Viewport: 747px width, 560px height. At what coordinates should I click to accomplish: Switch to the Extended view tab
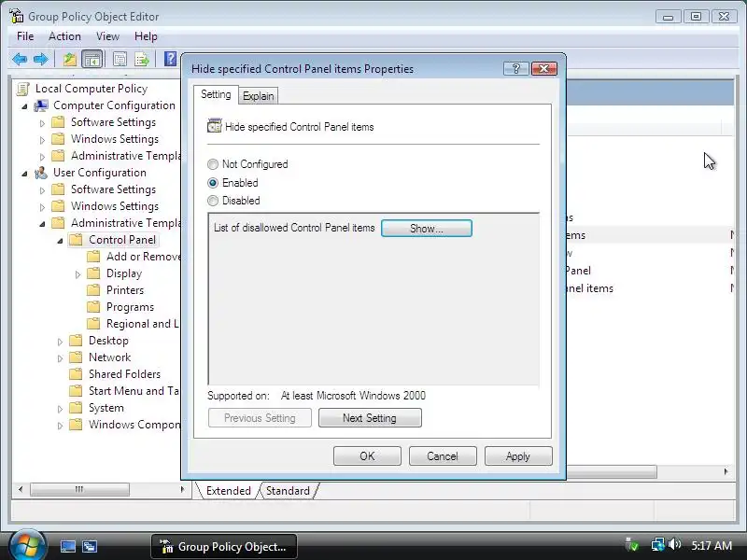coord(228,491)
